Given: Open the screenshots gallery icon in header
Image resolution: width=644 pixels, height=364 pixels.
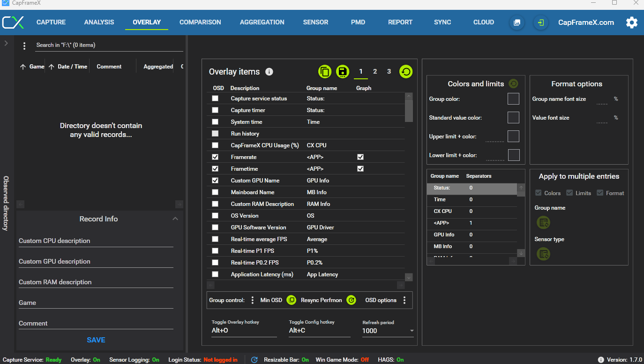Looking at the screenshot, I should click(517, 23).
